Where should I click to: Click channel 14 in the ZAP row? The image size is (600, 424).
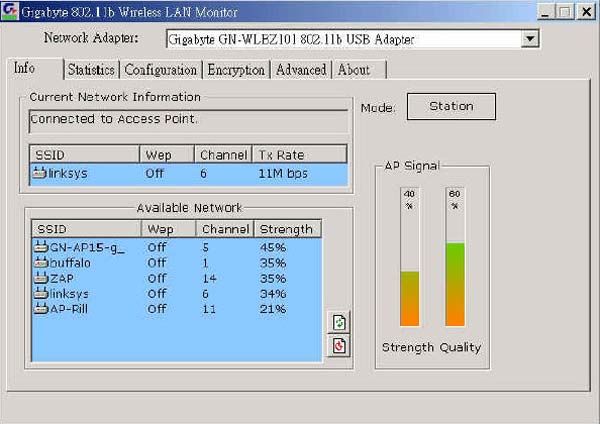(209, 278)
